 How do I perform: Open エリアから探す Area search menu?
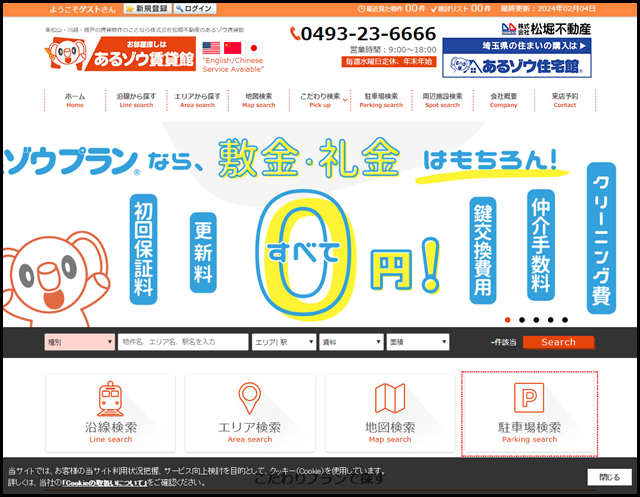198,100
